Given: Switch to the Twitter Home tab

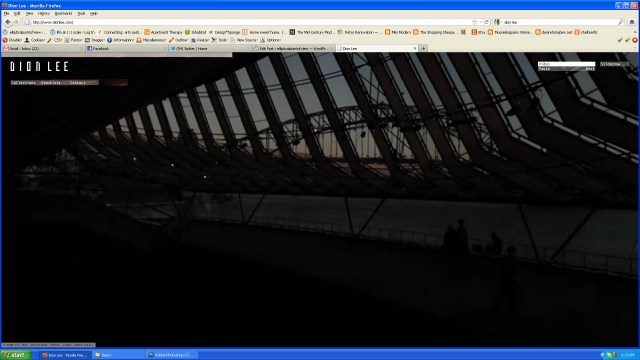Looking at the screenshot, I should [x=209, y=48].
